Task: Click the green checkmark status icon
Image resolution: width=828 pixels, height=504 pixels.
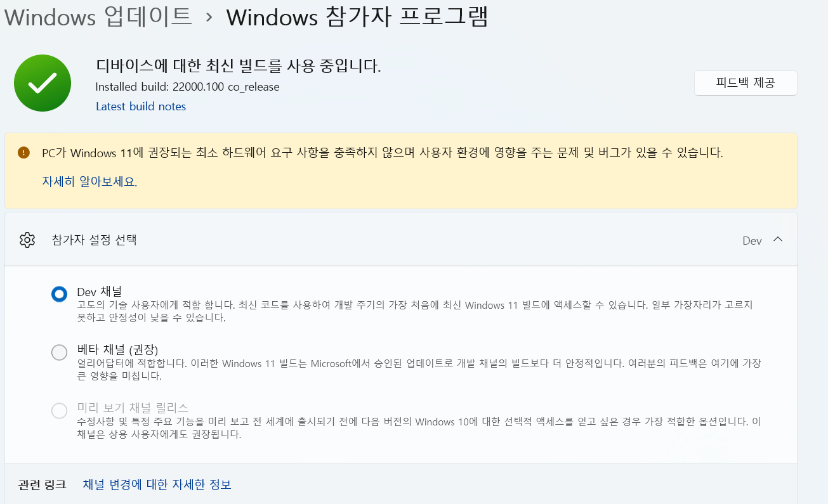Action: point(43,83)
